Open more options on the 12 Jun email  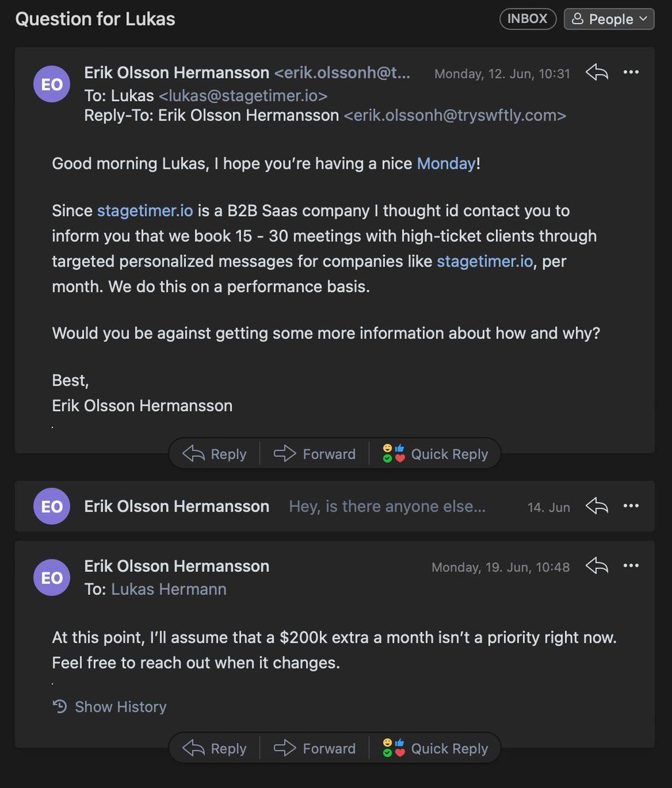631,73
